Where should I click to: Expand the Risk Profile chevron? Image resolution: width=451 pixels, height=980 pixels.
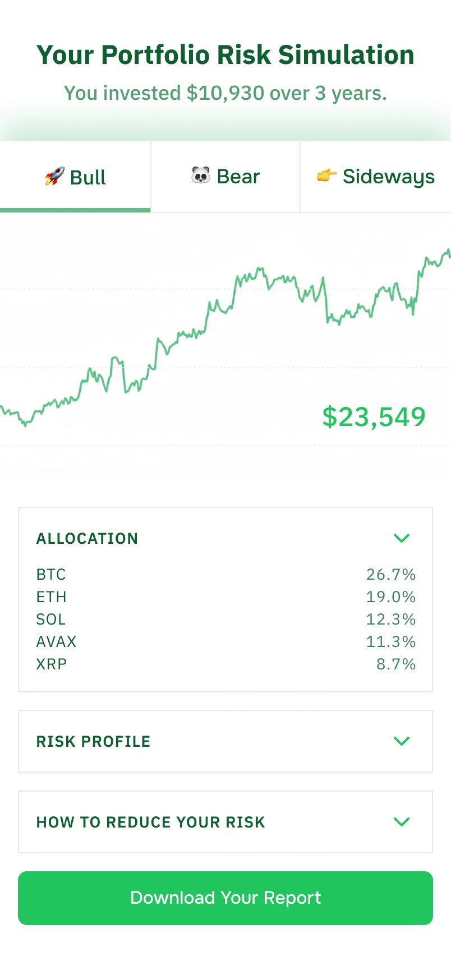coord(402,741)
